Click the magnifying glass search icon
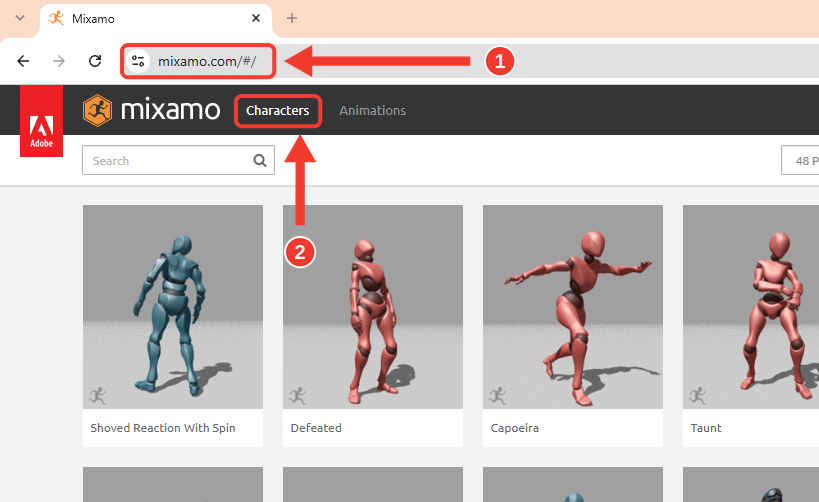The height and width of the screenshot is (502, 819). point(260,160)
